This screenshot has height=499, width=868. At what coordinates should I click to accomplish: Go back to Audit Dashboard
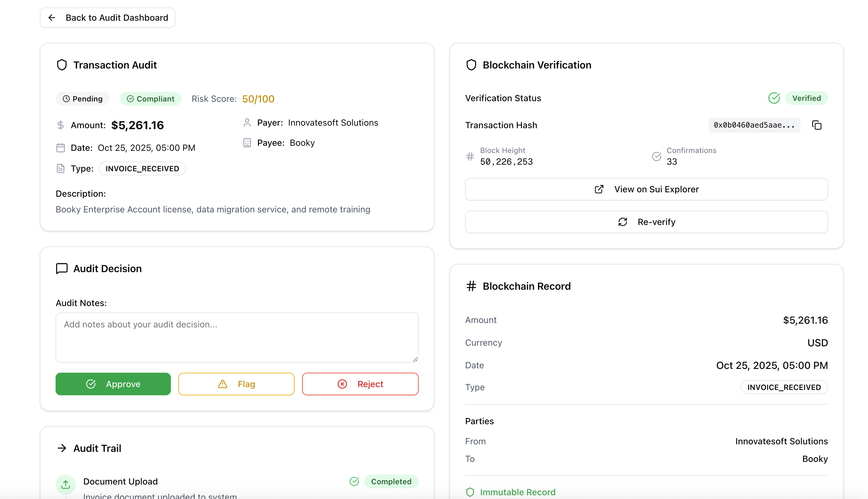(107, 18)
